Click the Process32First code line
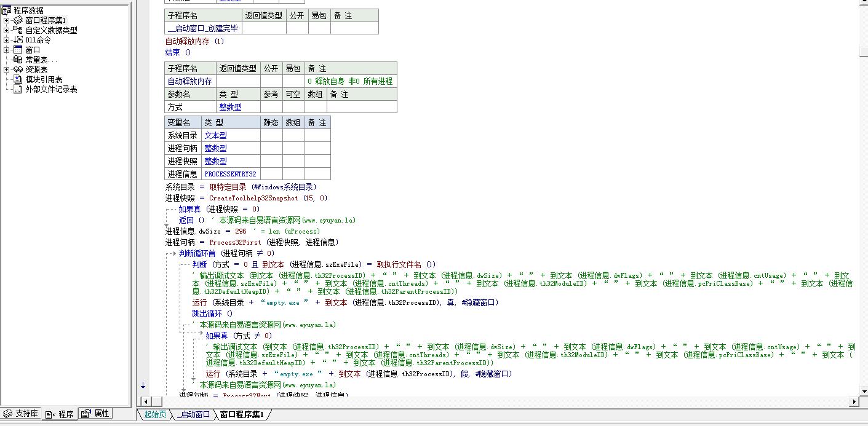Viewport: 868px width, 426px height. pyautogui.click(x=252, y=242)
